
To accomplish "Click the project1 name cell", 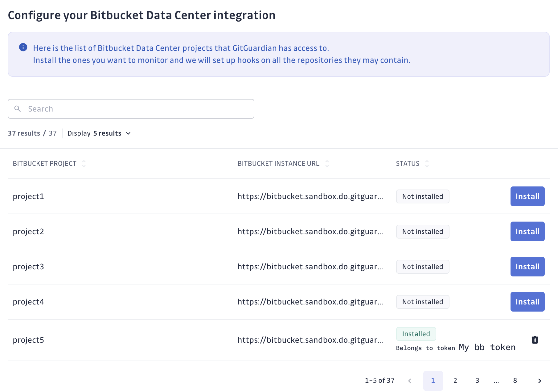I will coord(28,196).
